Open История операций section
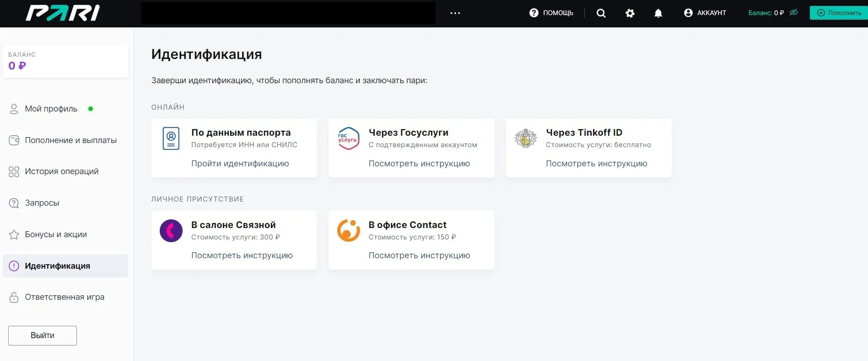 (65, 171)
